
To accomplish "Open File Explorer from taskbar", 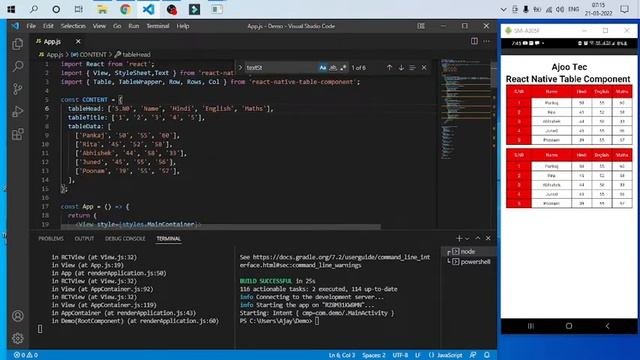I will (x=102, y=9).
